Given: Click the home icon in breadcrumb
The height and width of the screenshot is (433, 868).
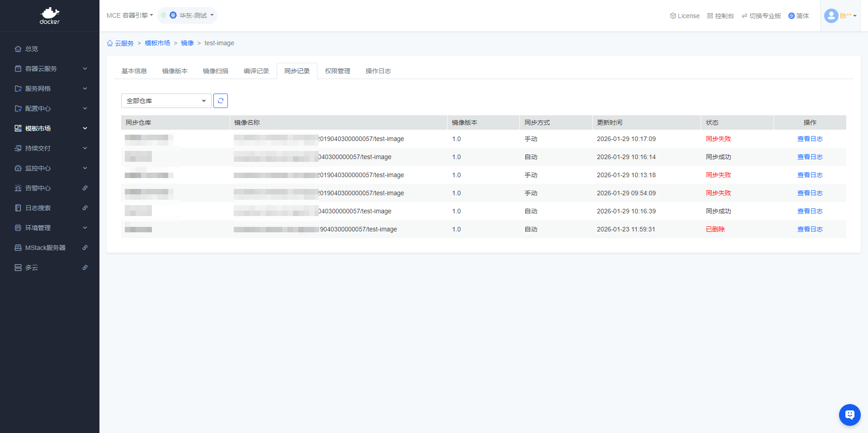Looking at the screenshot, I should coord(110,43).
